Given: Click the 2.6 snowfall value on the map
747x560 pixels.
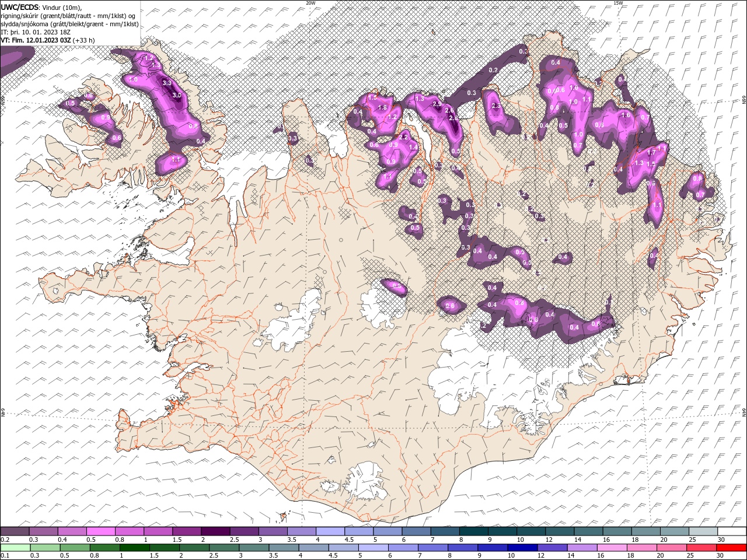Looking at the screenshot, I should (x=449, y=110).
